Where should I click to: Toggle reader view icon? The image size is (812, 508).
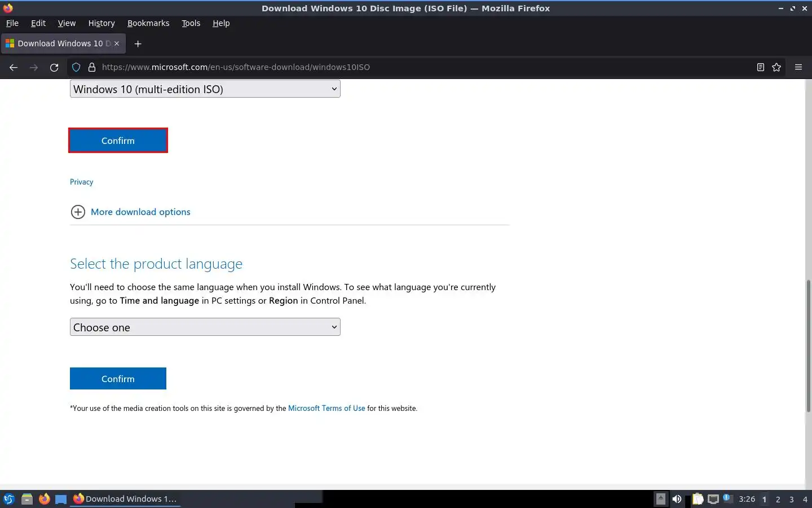coord(760,67)
